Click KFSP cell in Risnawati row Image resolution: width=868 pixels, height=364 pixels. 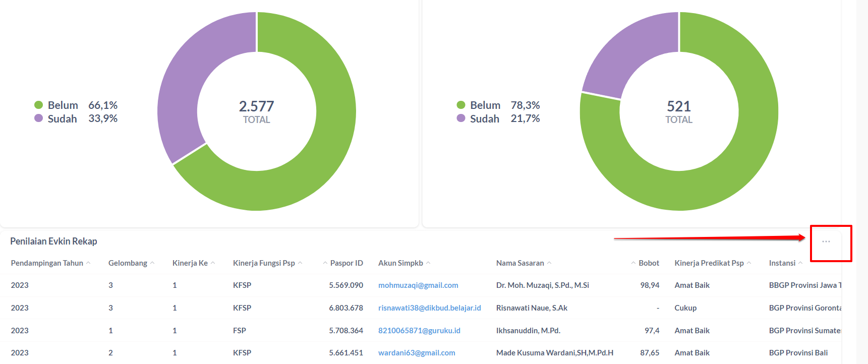(x=242, y=308)
